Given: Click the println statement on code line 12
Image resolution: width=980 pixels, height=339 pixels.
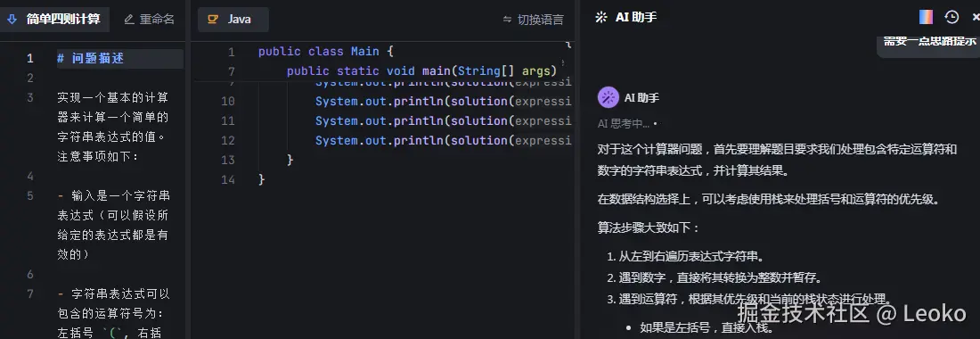Looking at the screenshot, I should click(443, 141).
